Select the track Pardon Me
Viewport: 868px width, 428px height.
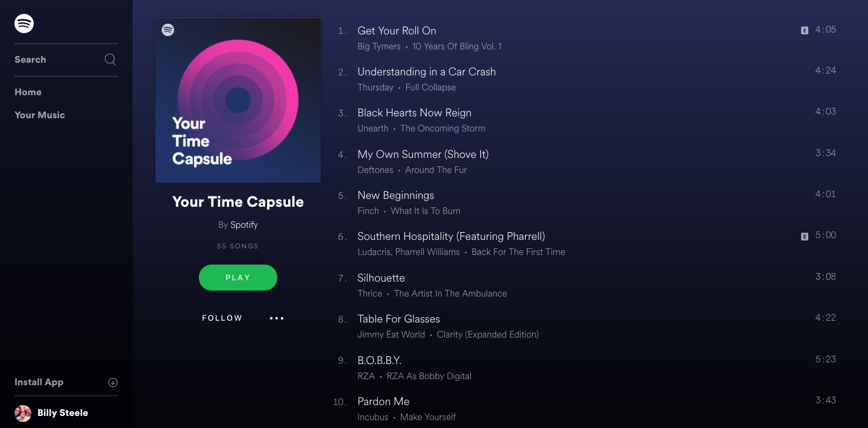point(585,409)
